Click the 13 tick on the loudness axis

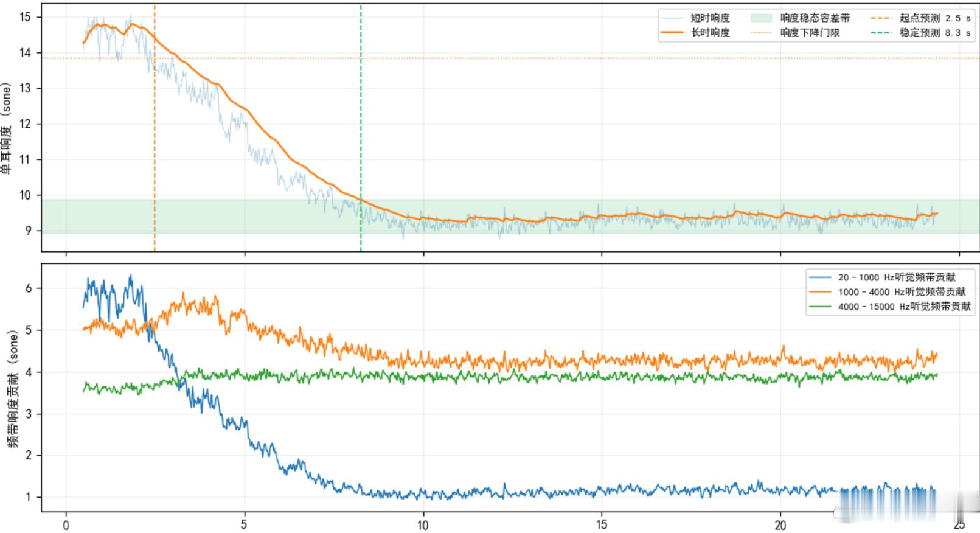coord(25,88)
